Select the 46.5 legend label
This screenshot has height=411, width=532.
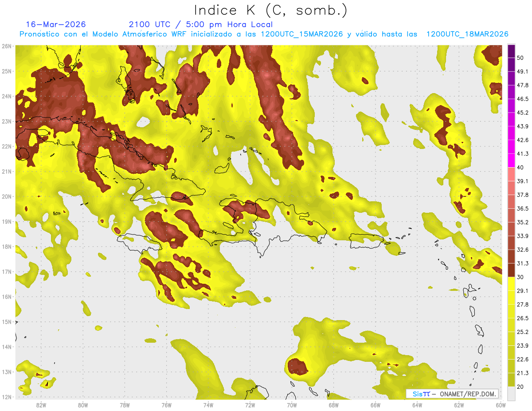pos(523,99)
